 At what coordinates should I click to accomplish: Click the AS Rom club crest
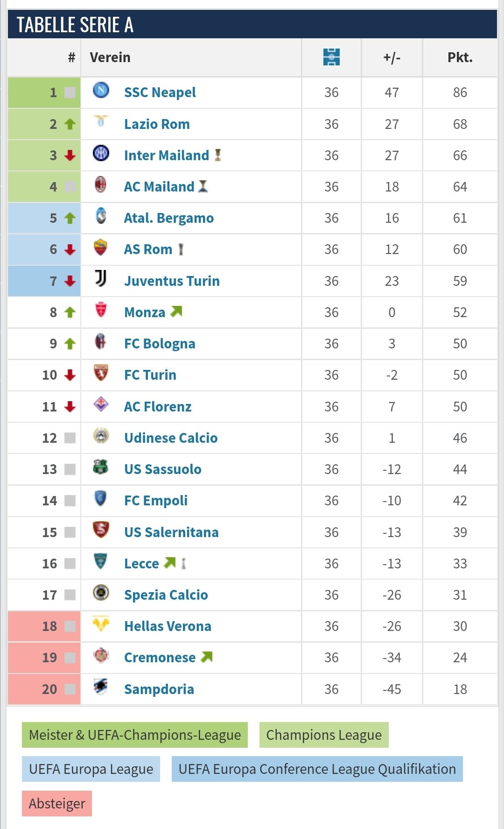(x=101, y=247)
